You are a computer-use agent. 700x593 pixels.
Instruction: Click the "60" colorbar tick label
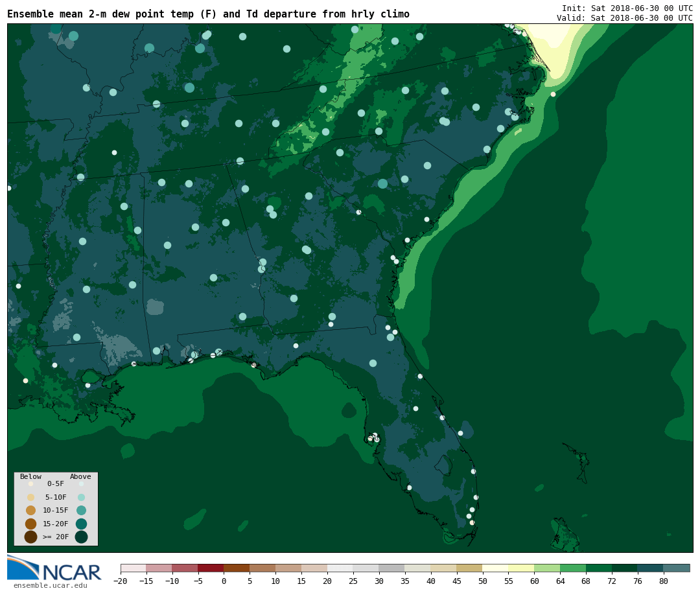(x=534, y=581)
